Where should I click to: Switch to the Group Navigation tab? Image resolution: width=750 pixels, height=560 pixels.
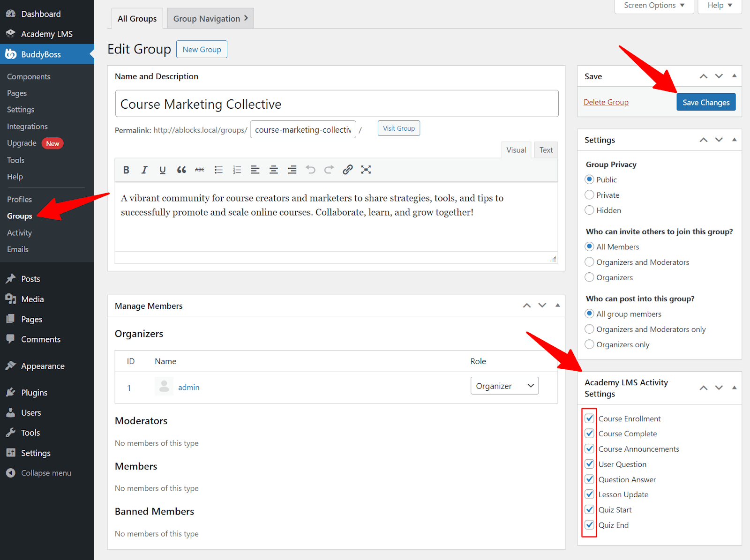(207, 18)
